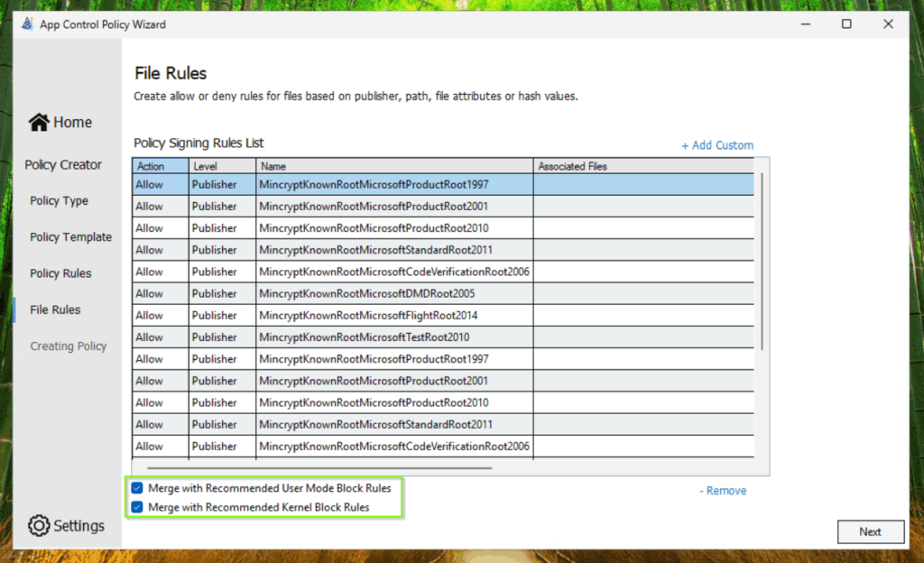Screen dimensions: 924x563
Task: Click the App Control Policy Wizard title icon
Action: (27, 24)
